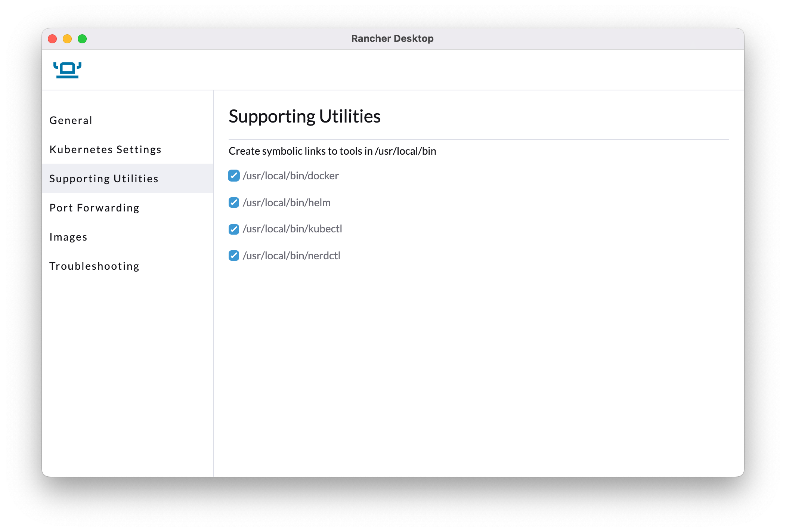Screen dimensions: 786x532
Task: Disable /usr/local/bin/helm symbolic link
Action: (233, 202)
